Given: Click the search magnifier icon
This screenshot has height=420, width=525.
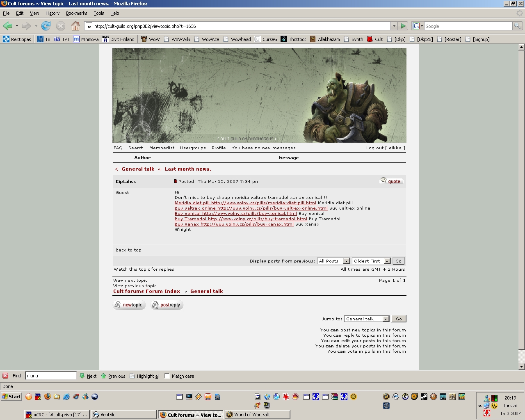Looking at the screenshot, I should coord(517,26).
